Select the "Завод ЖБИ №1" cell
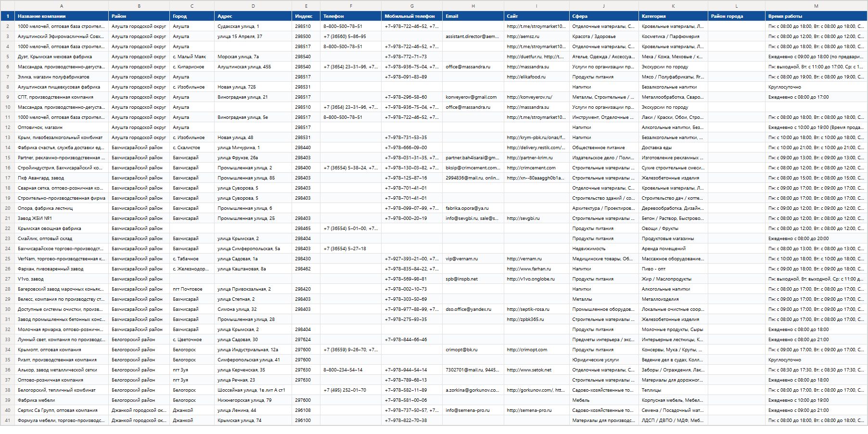Viewport: 868px width, 434px height. [62, 218]
